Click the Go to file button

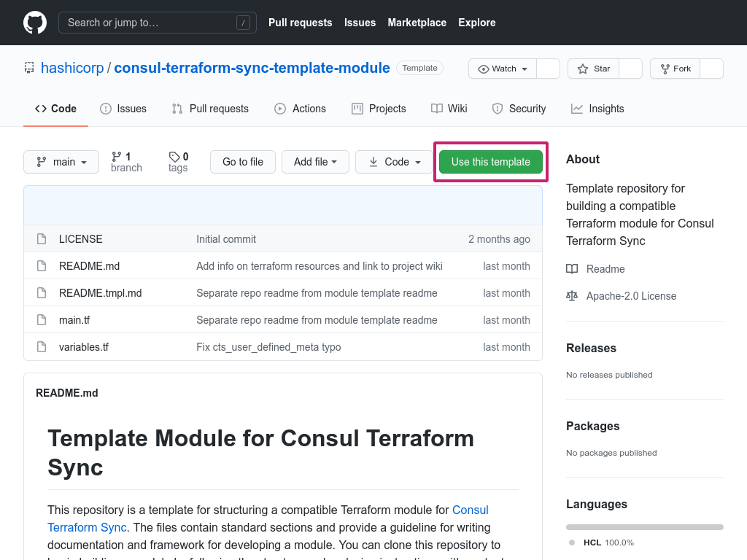[x=243, y=162]
